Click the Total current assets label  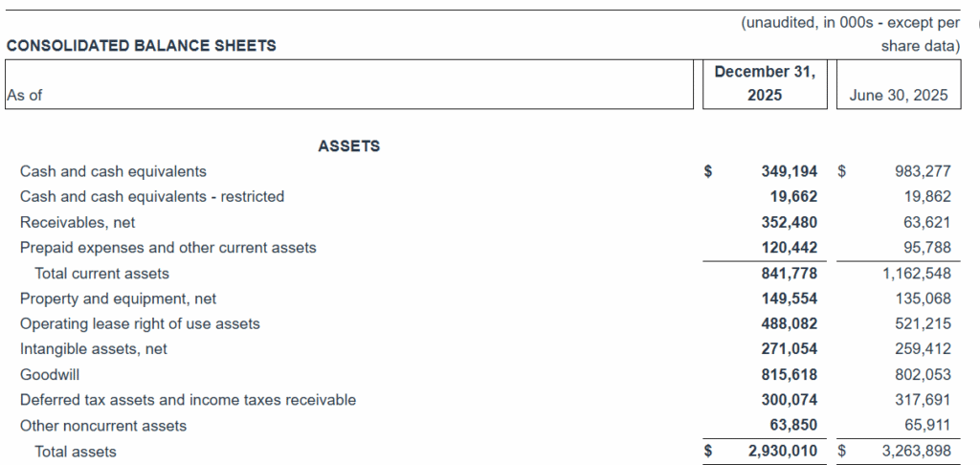tap(101, 274)
